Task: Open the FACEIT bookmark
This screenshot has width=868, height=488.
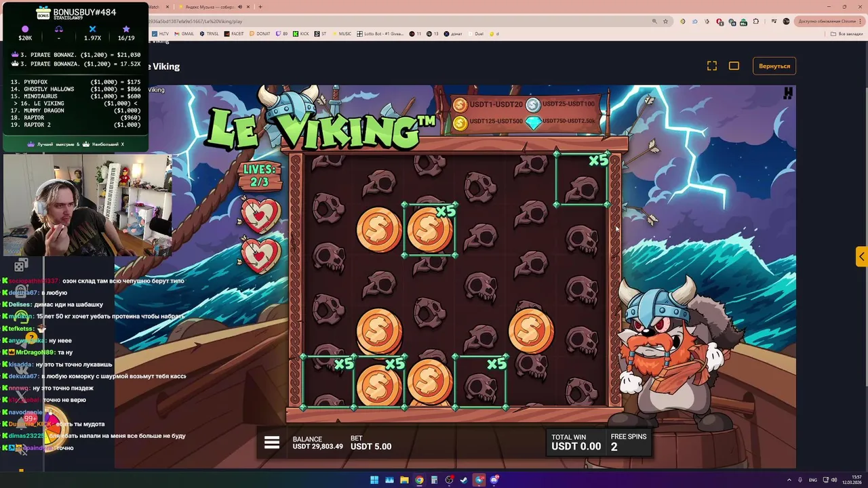Action: click(x=235, y=33)
